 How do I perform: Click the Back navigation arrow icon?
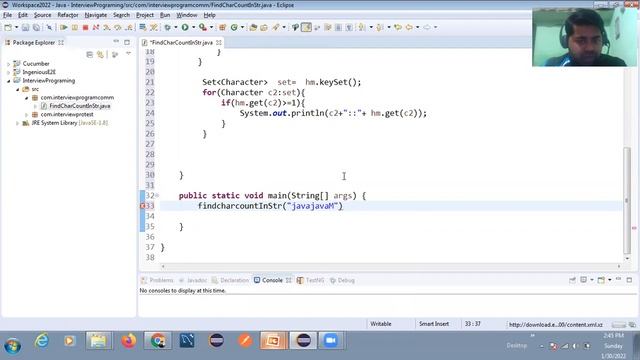pos(409,27)
